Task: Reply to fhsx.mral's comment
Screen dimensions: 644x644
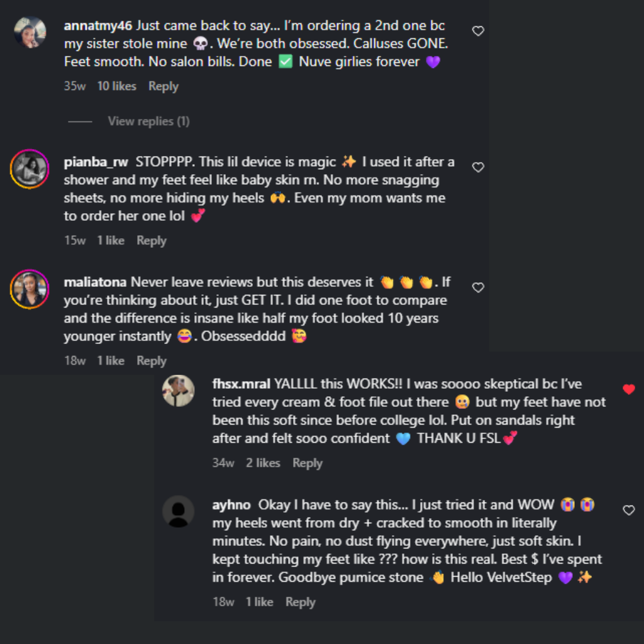Action: pos(308,464)
